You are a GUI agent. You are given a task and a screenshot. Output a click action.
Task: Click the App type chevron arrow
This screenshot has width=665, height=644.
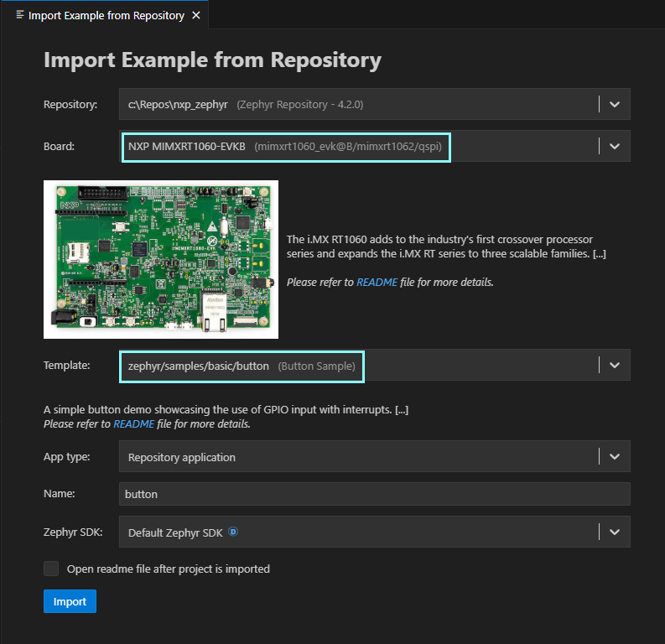tap(615, 457)
